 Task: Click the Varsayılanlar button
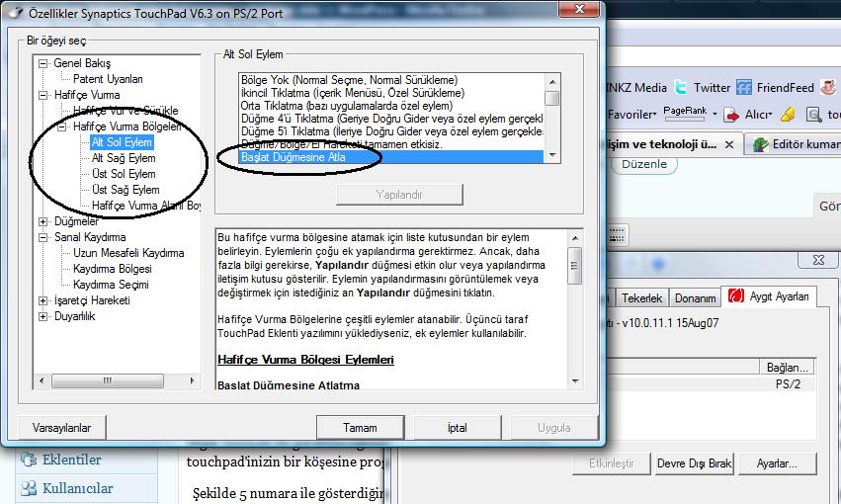point(62,428)
